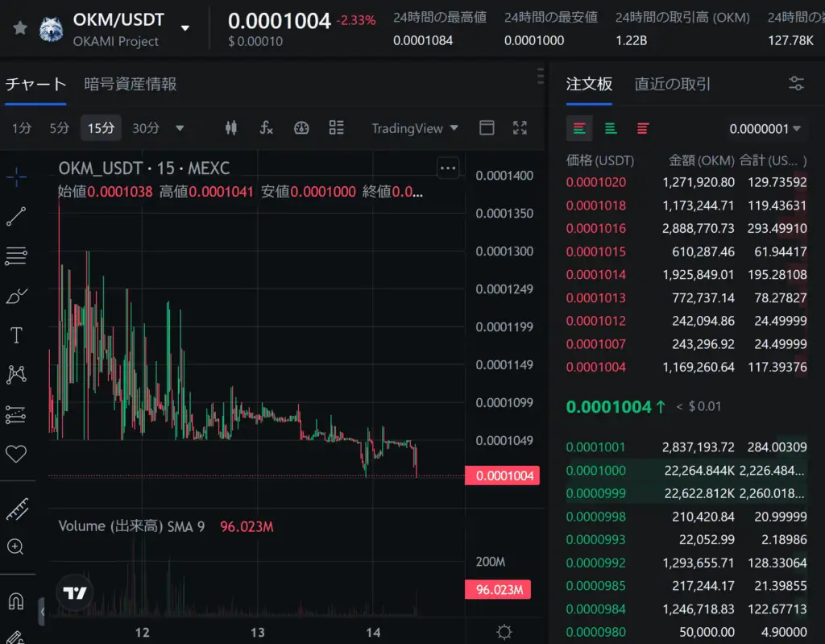Open the fx indicators menu
825x644 pixels.
click(x=266, y=128)
